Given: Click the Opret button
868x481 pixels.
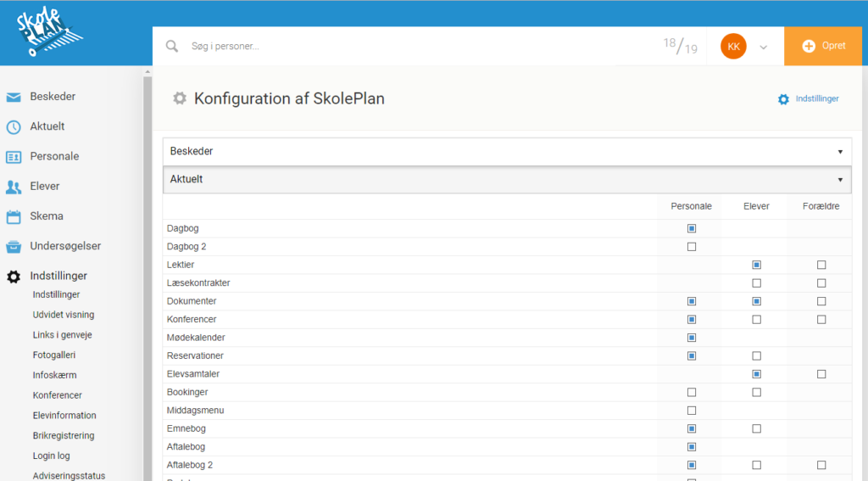Looking at the screenshot, I should (x=823, y=46).
